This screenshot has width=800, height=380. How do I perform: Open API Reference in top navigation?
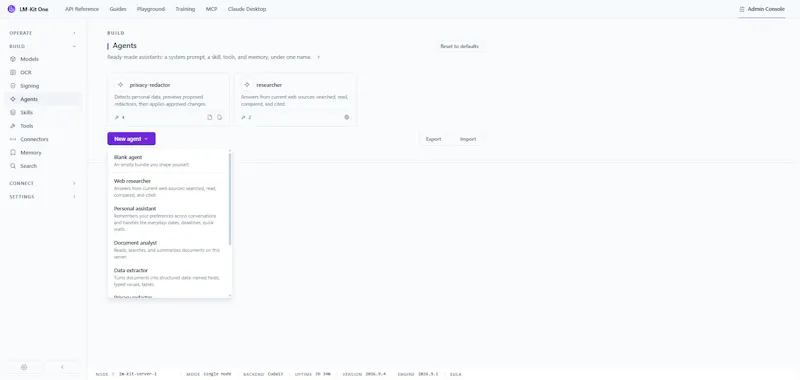click(82, 9)
